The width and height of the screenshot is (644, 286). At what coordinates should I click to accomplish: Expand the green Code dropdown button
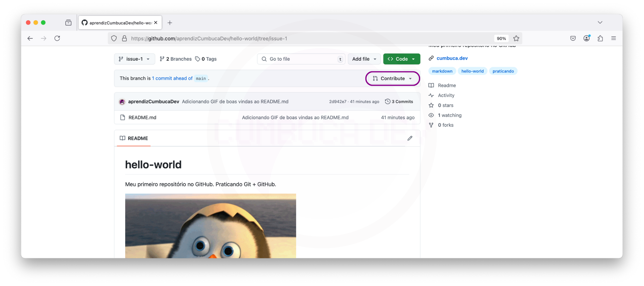click(x=401, y=59)
